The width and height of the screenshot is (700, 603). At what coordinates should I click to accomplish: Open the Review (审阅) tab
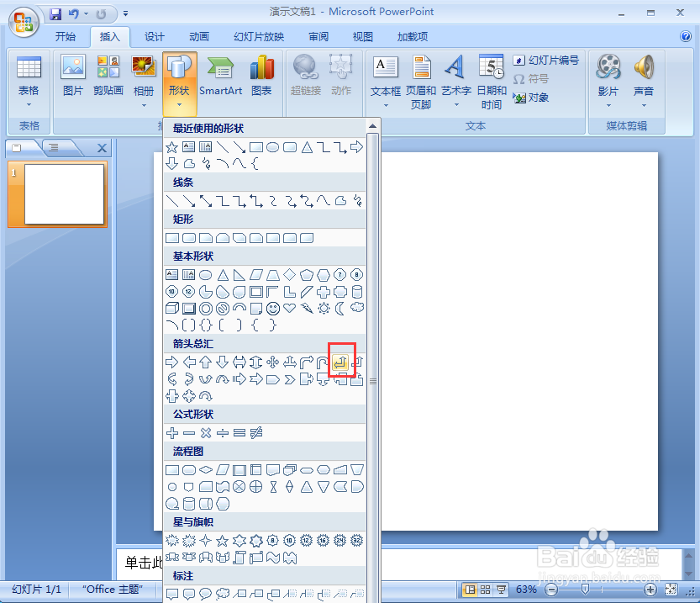[x=318, y=37]
